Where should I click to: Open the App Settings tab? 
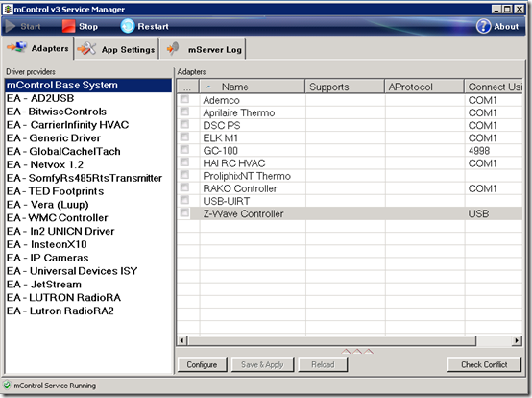(x=116, y=49)
